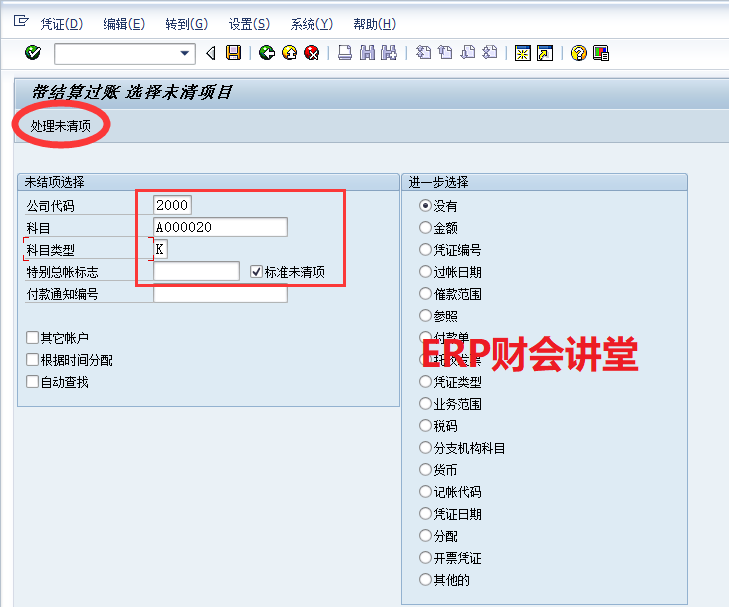Enable the 其它帐户 checkbox
The width and height of the screenshot is (729, 607).
pyautogui.click(x=33, y=338)
